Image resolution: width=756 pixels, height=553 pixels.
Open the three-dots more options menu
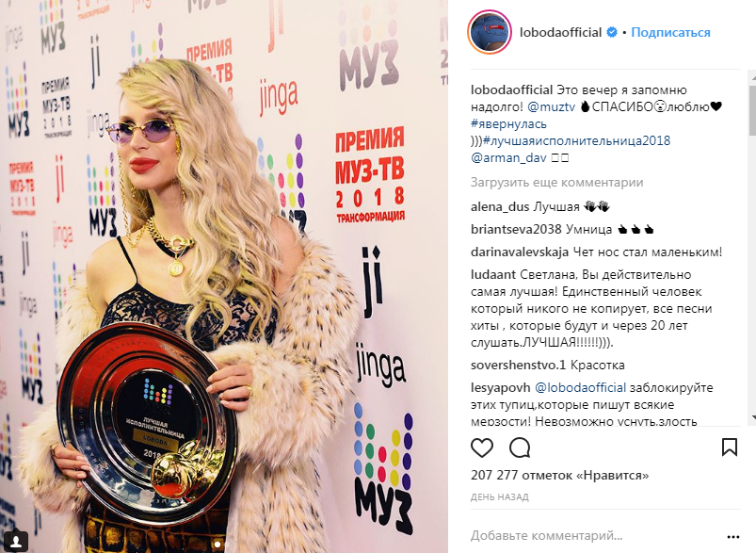(732, 537)
